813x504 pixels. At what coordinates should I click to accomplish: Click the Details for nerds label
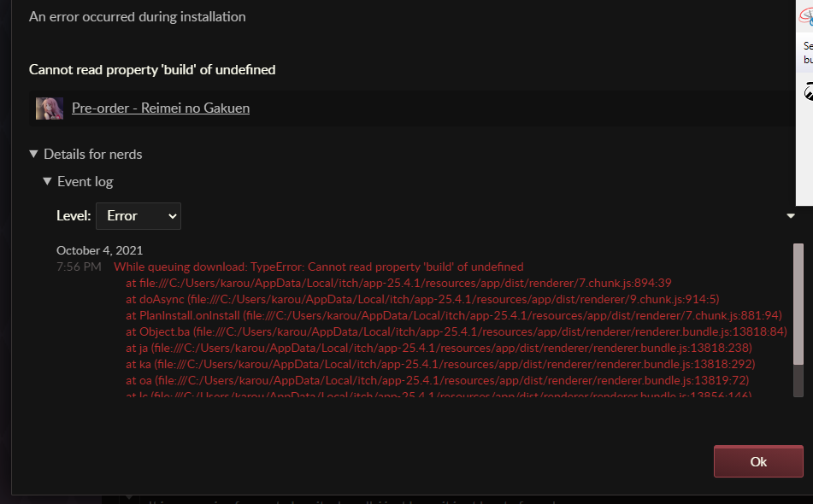93,154
